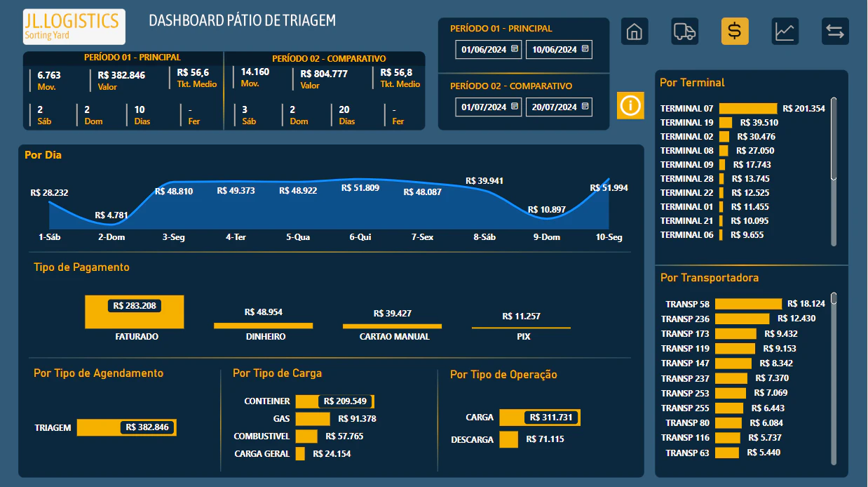This screenshot has width=868, height=487.
Task: Select the TRANSP 58 bar
Action: (x=748, y=304)
